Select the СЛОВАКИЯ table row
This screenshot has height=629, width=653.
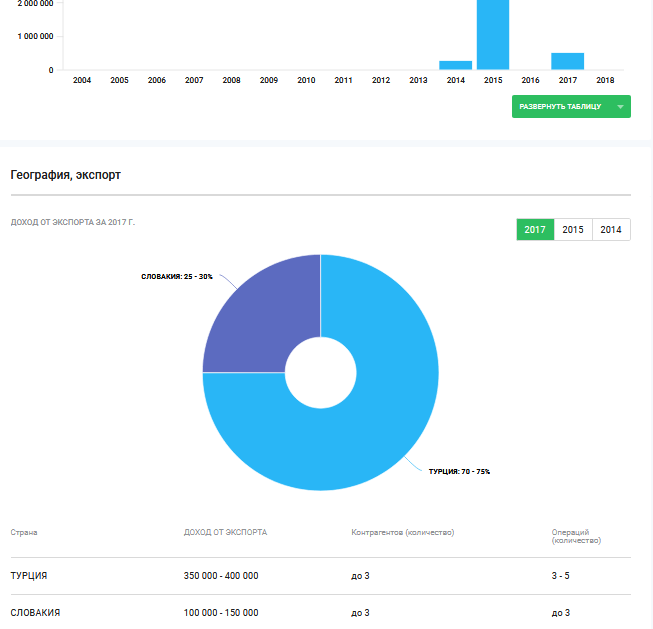point(320,612)
